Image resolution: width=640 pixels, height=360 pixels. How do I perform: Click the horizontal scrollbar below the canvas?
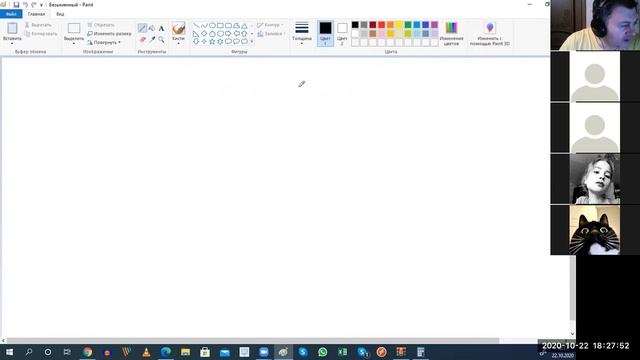click(x=253, y=340)
